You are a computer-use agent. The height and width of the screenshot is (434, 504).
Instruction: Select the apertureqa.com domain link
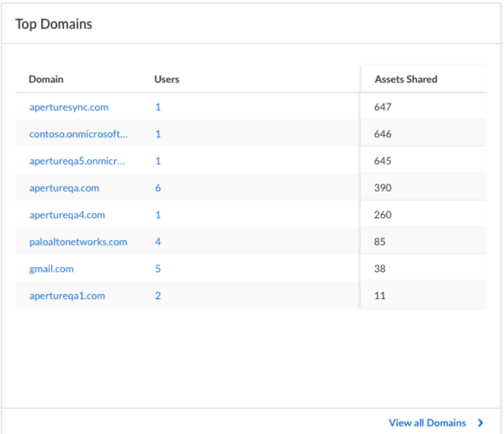[64, 188]
